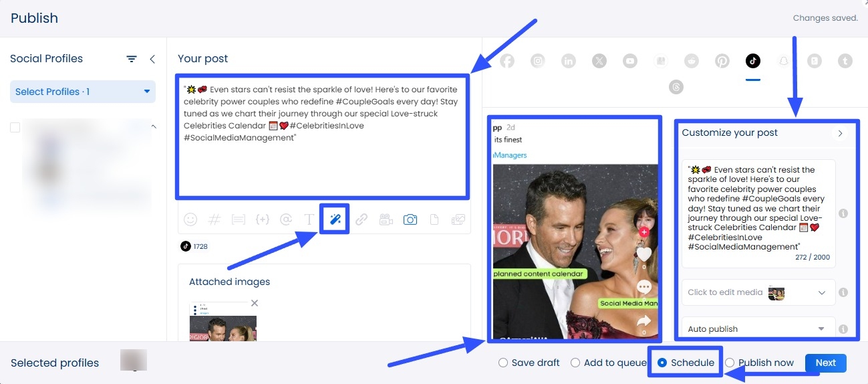Open the filter icon beside Social Profiles
This screenshot has width=868, height=384.
(x=132, y=59)
